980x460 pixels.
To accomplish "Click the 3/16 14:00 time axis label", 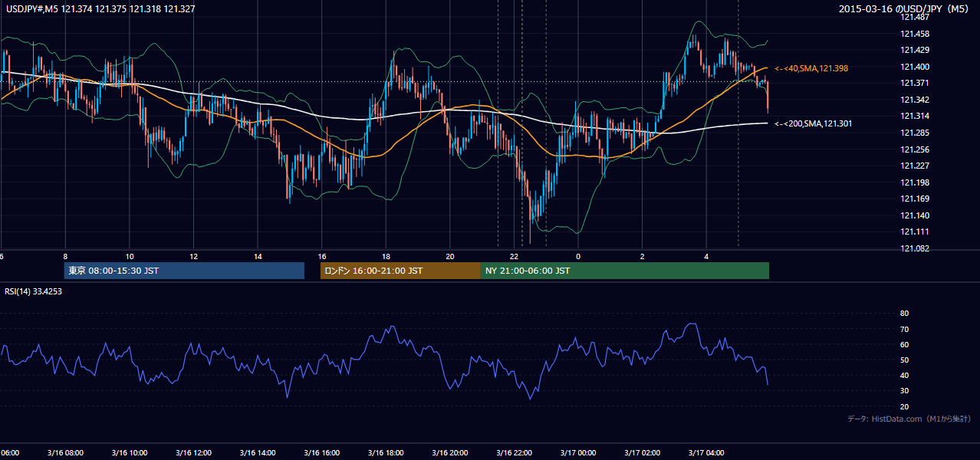I will 256,453.
